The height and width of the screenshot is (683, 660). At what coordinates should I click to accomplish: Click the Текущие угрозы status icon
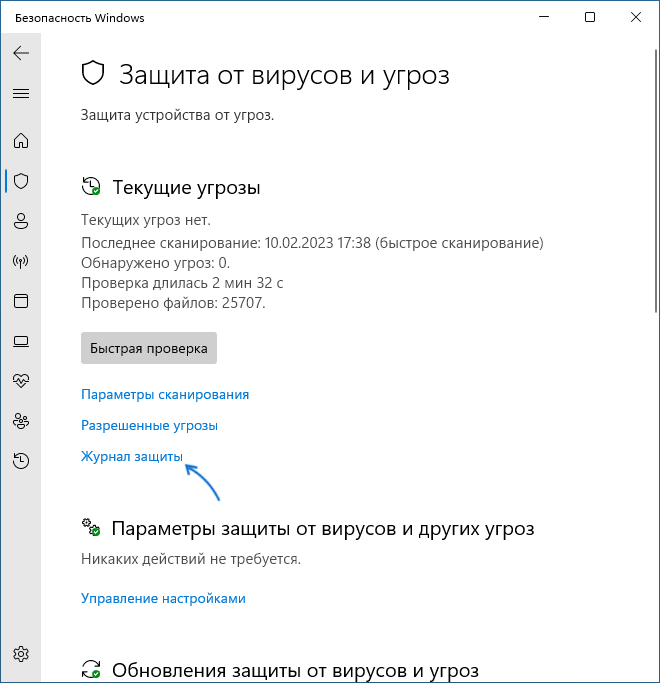(x=91, y=186)
